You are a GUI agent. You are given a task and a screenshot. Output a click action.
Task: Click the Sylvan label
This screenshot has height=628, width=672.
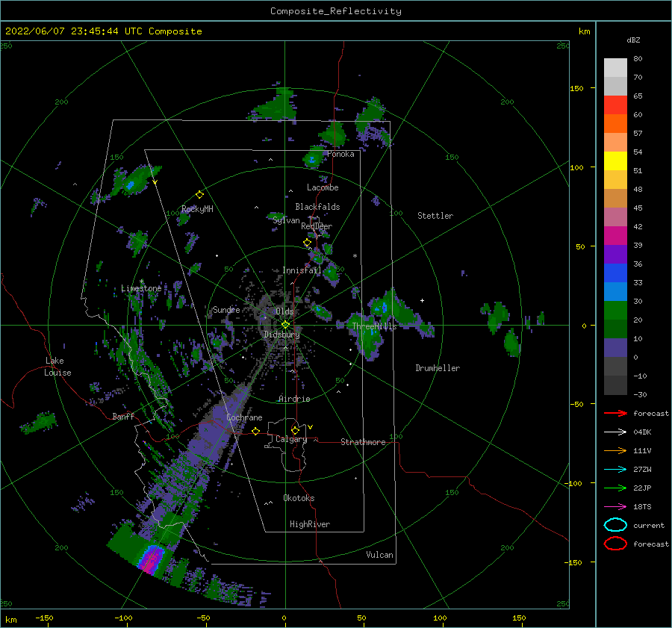pos(286,220)
